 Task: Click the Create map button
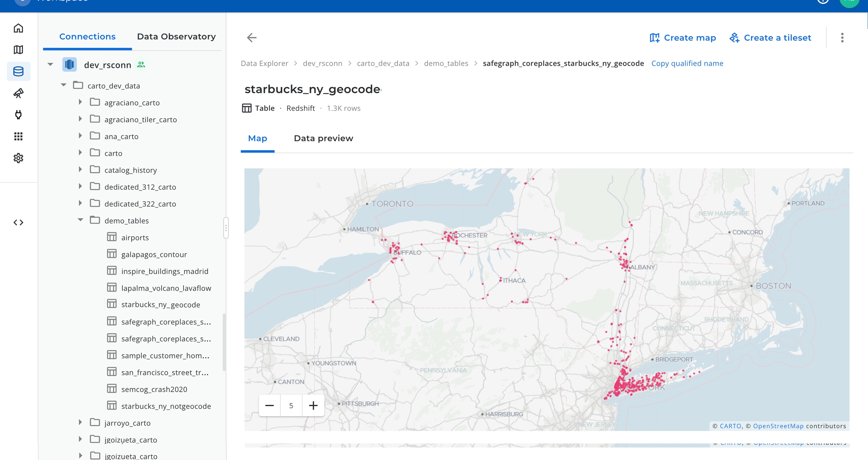click(683, 38)
